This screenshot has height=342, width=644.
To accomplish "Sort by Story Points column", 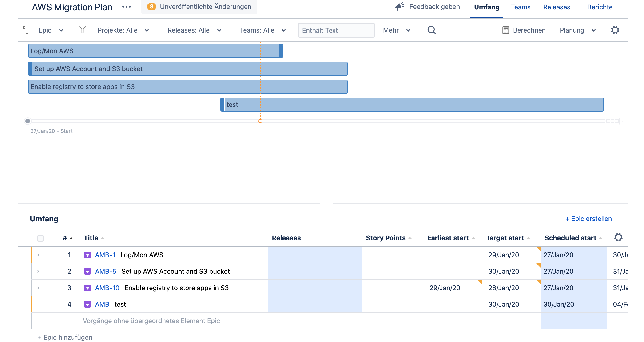I will (x=389, y=238).
